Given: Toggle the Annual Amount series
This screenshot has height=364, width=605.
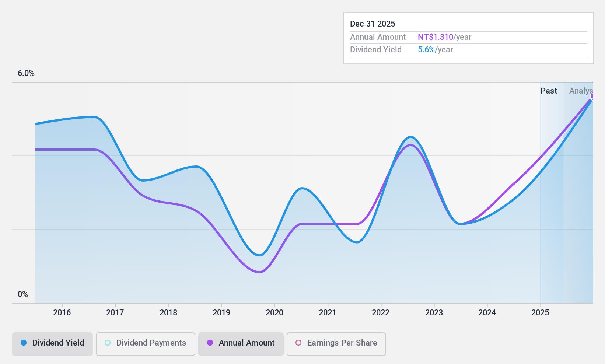Looking at the screenshot, I should point(241,344).
